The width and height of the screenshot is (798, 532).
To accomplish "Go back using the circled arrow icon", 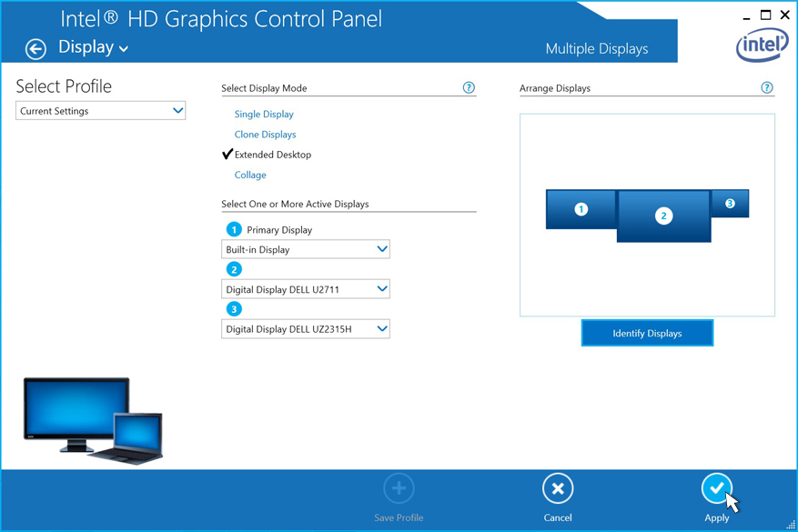I will (x=35, y=49).
